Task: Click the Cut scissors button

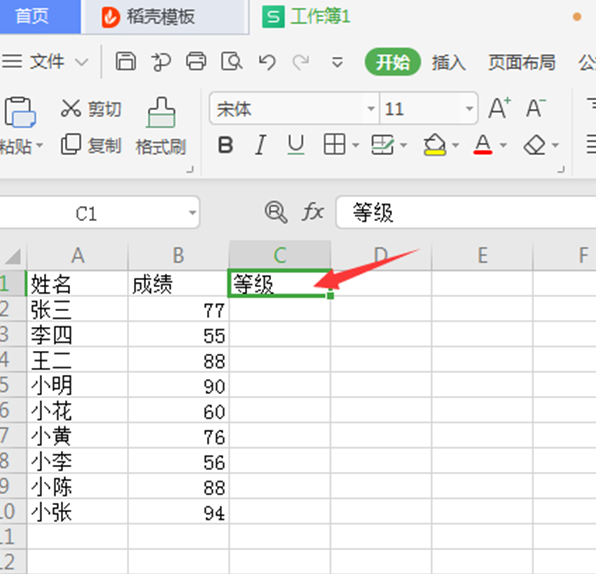Action: coord(92,109)
